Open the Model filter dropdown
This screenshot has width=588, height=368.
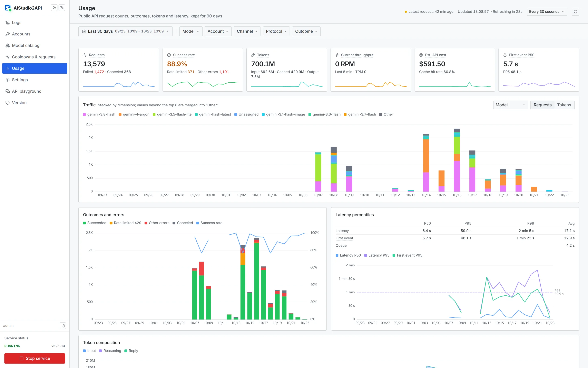(191, 31)
